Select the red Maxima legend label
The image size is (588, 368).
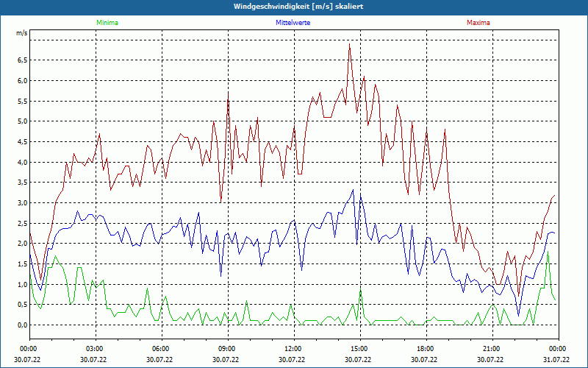point(478,23)
